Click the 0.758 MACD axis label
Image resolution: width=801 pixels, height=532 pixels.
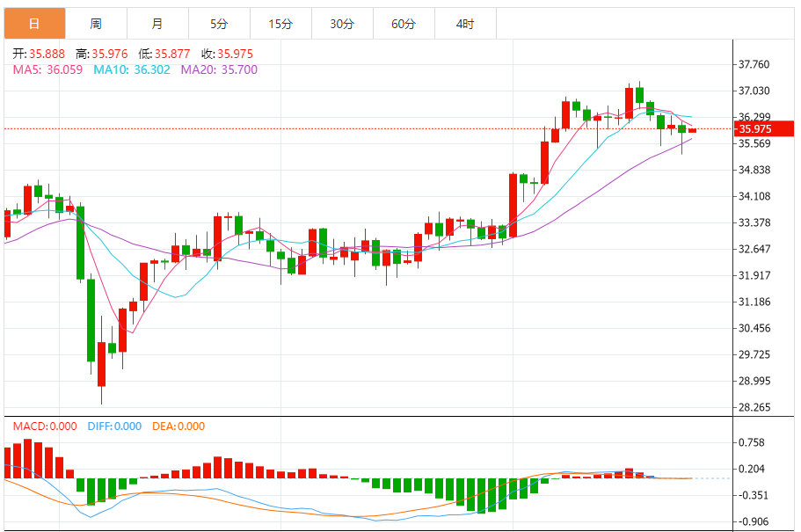click(x=752, y=442)
